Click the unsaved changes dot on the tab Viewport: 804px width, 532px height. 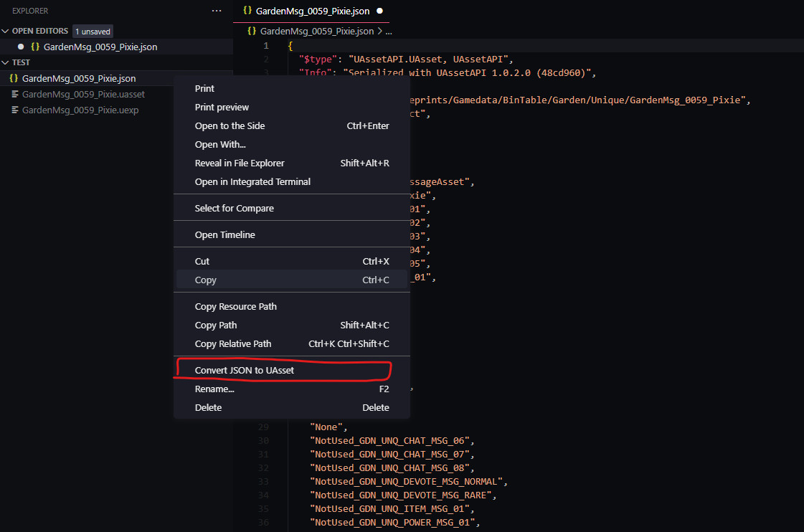pos(380,11)
